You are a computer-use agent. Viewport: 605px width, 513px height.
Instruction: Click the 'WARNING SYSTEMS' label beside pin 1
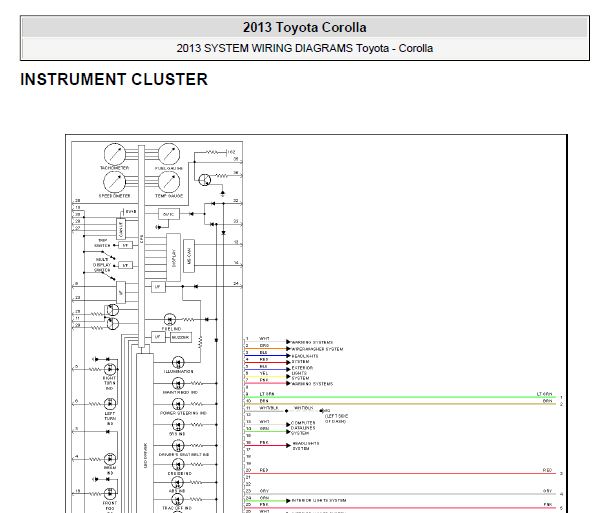(x=312, y=343)
